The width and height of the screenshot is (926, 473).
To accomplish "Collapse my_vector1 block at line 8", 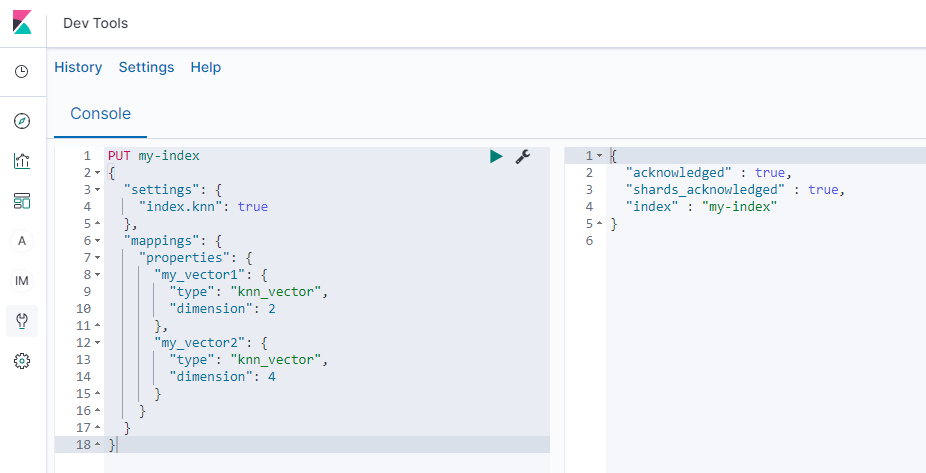I will [98, 275].
